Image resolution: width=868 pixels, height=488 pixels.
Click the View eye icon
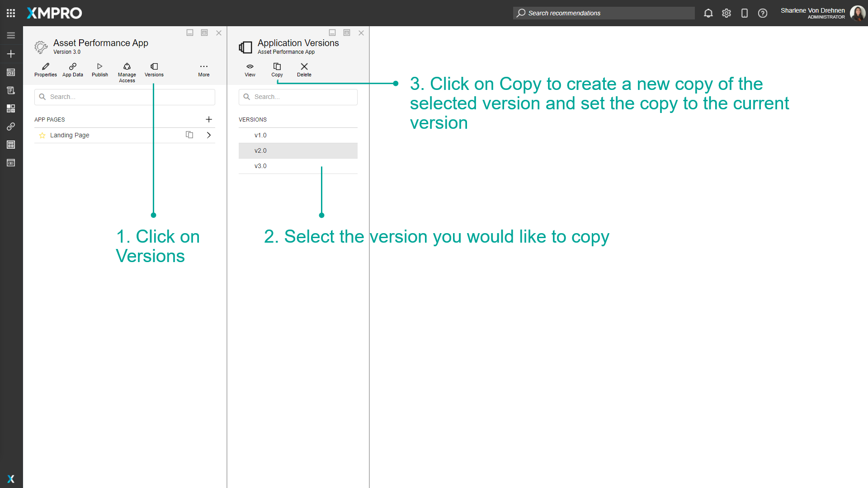click(x=250, y=70)
